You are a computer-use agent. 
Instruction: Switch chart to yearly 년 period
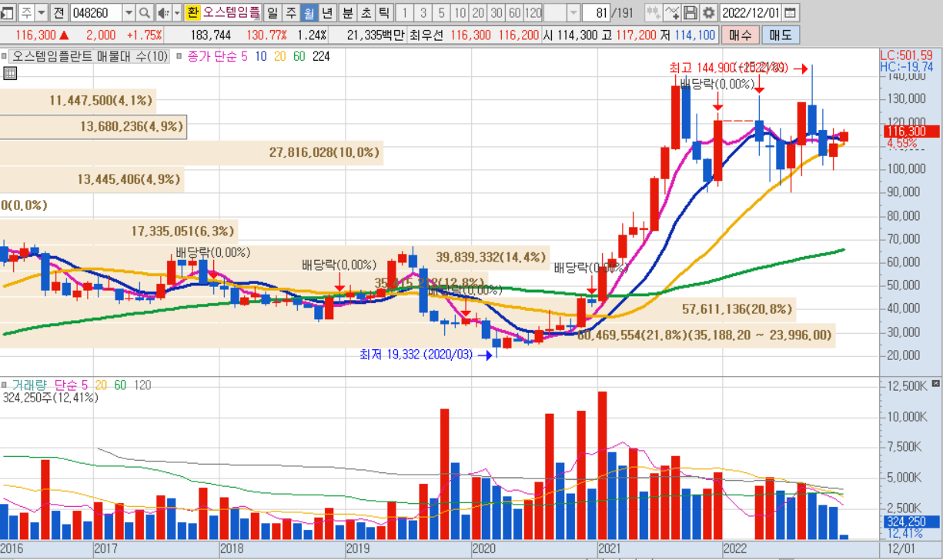pos(327,13)
